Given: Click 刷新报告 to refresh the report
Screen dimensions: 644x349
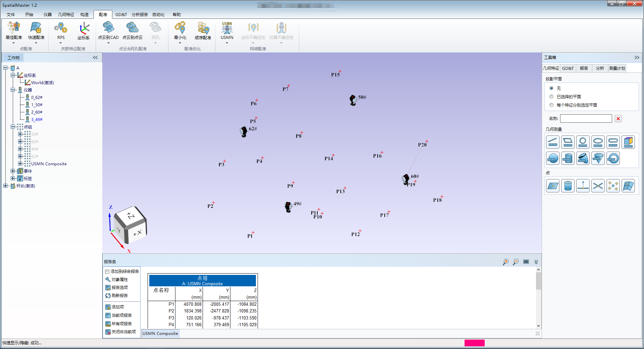Looking at the screenshot, I should pyautogui.click(x=119, y=296).
